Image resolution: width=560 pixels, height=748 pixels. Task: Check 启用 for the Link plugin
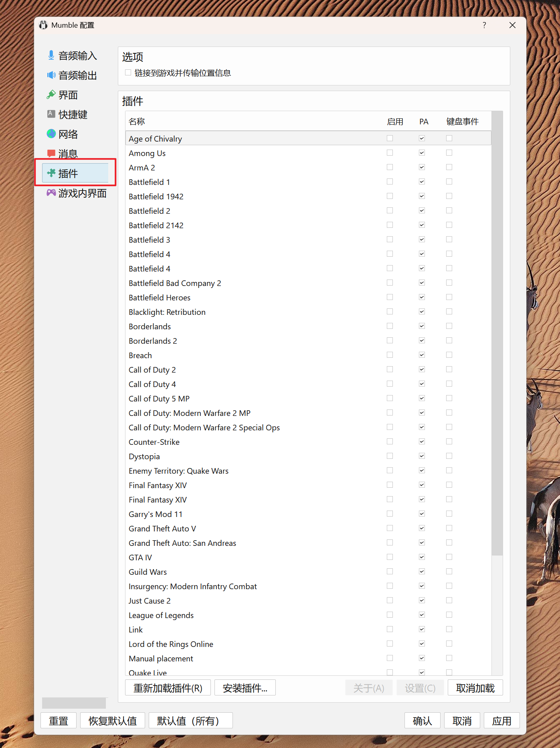[390, 629]
